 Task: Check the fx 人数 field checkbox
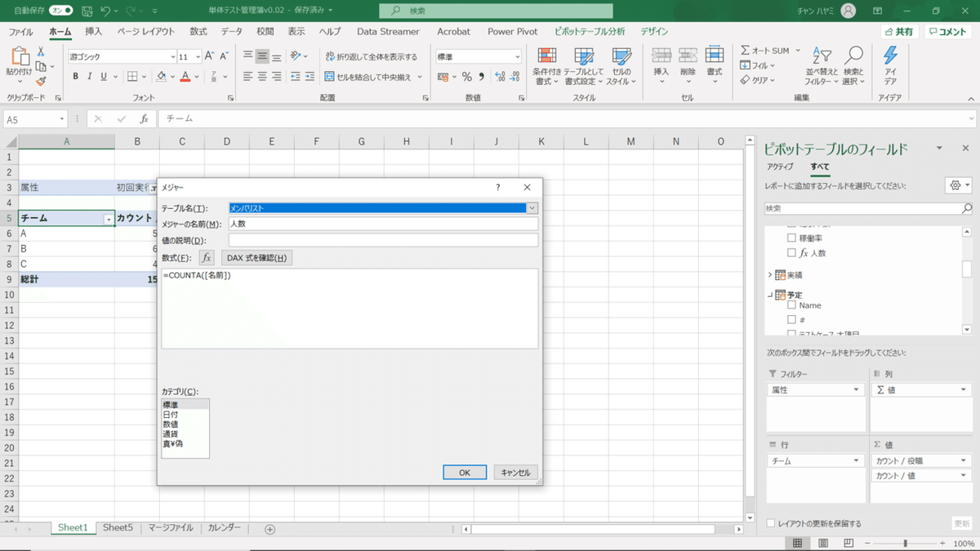(x=791, y=253)
